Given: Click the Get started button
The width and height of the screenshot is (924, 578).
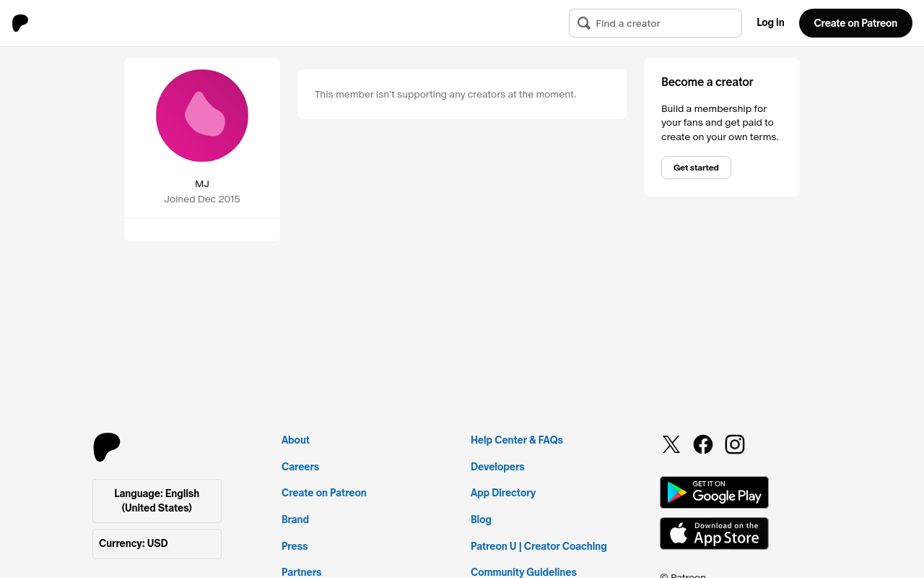Looking at the screenshot, I should point(696,168).
